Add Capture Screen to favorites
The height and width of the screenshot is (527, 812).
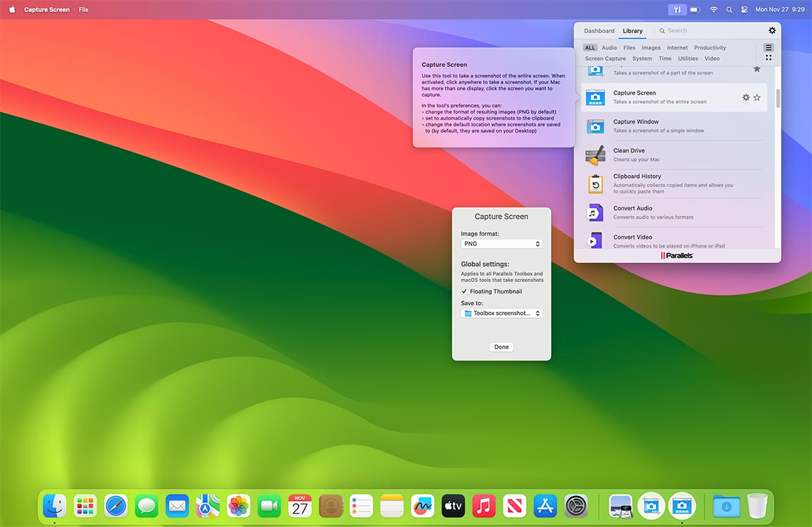tap(757, 97)
